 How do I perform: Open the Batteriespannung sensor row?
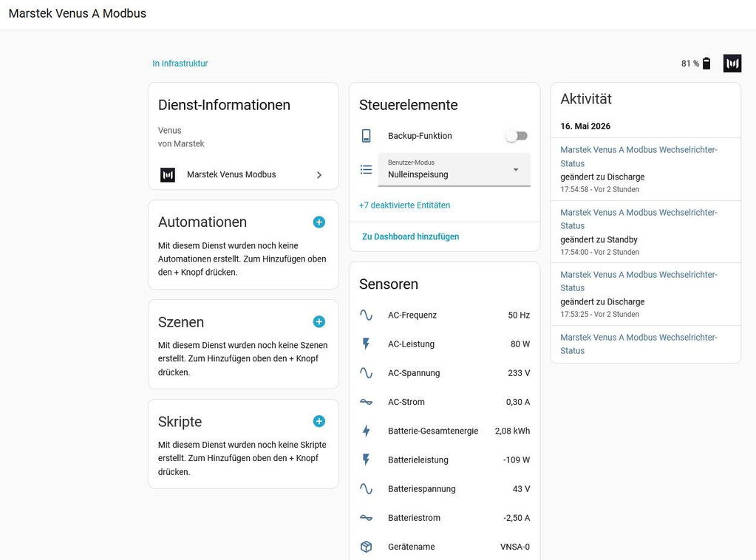(445, 488)
